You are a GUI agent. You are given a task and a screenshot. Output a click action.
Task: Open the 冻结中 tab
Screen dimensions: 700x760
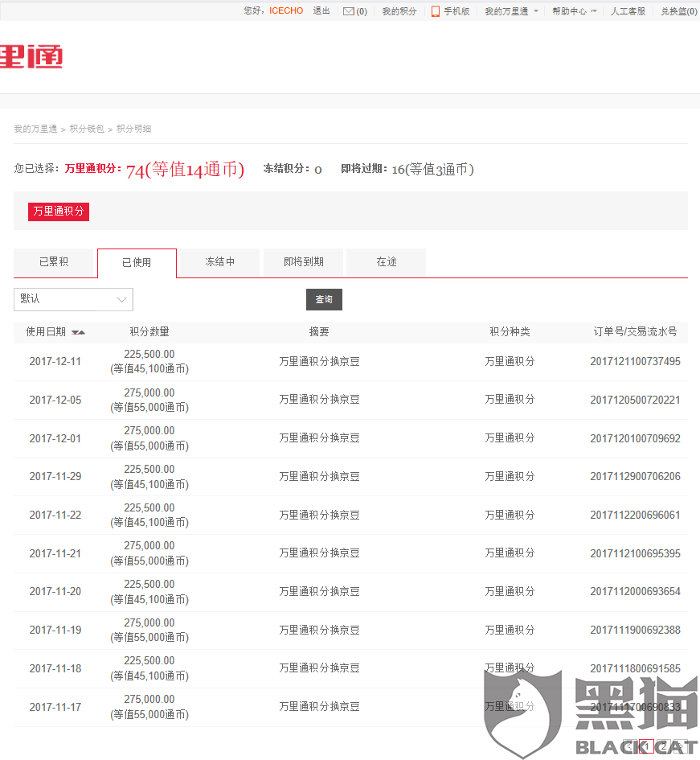[220, 262]
